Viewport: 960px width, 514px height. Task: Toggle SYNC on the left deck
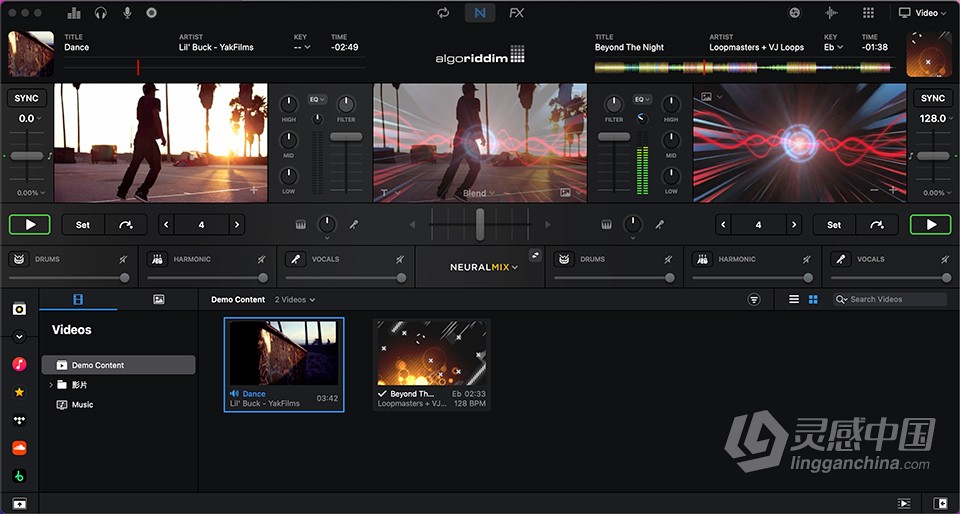point(26,98)
